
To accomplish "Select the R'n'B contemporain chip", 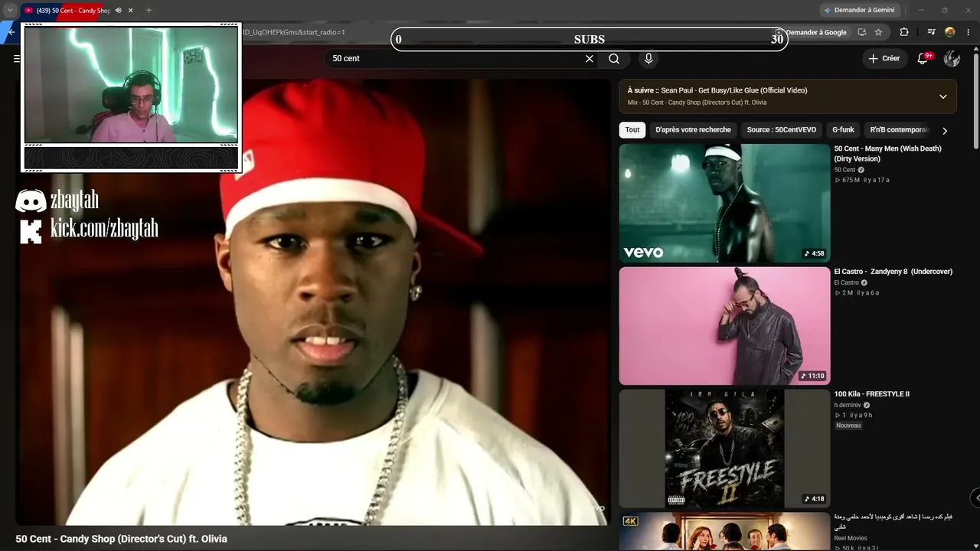I will pos(899,130).
